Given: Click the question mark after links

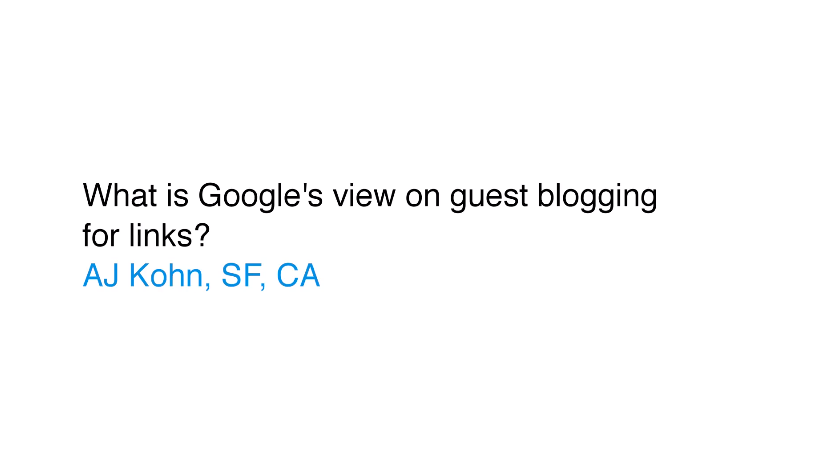Looking at the screenshot, I should [x=202, y=236].
